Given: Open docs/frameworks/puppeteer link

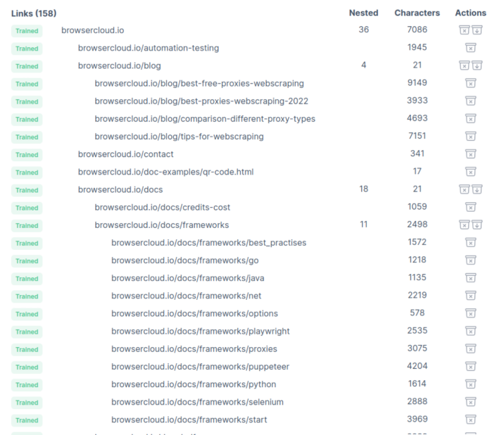Looking at the screenshot, I should (200, 367).
